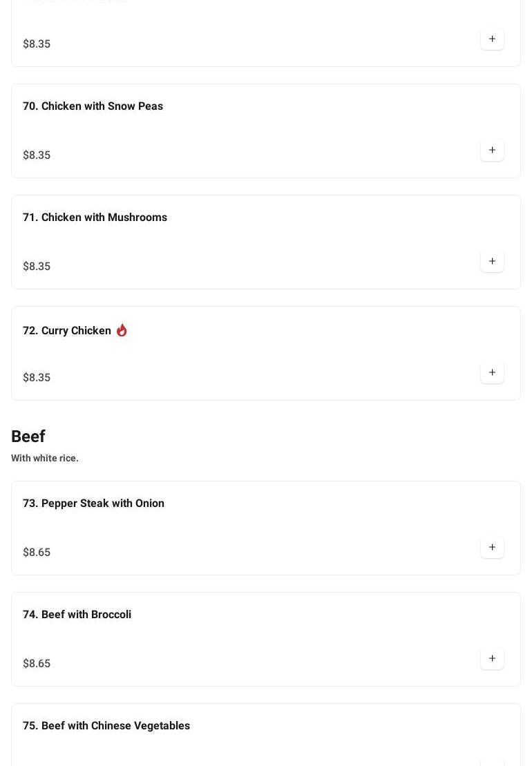Click the $8.65 price of Beef with Broccoli
The height and width of the screenshot is (766, 532).
point(37,663)
